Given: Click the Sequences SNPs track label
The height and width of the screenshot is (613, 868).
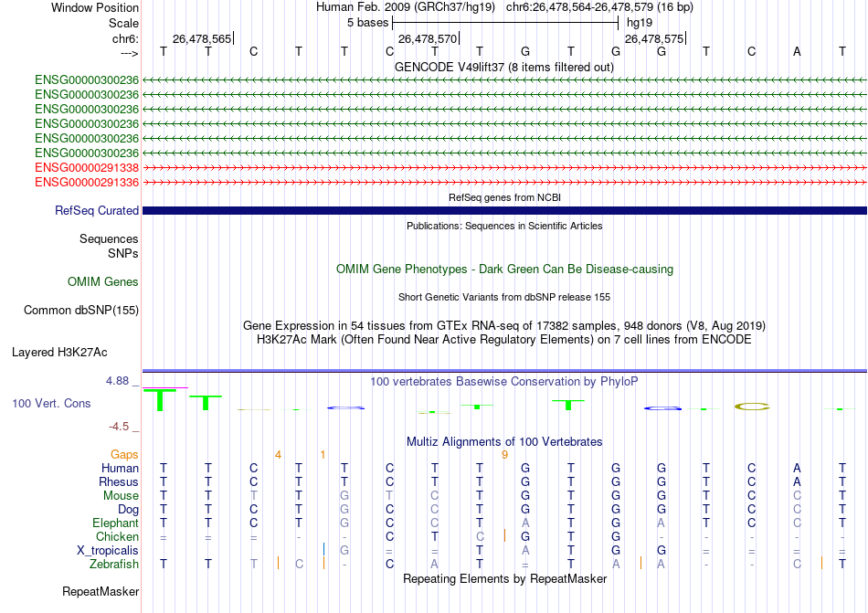Looking at the screenshot, I should click(109, 246).
